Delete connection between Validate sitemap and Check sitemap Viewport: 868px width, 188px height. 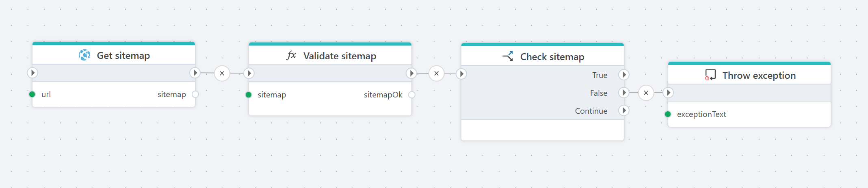[x=436, y=73]
